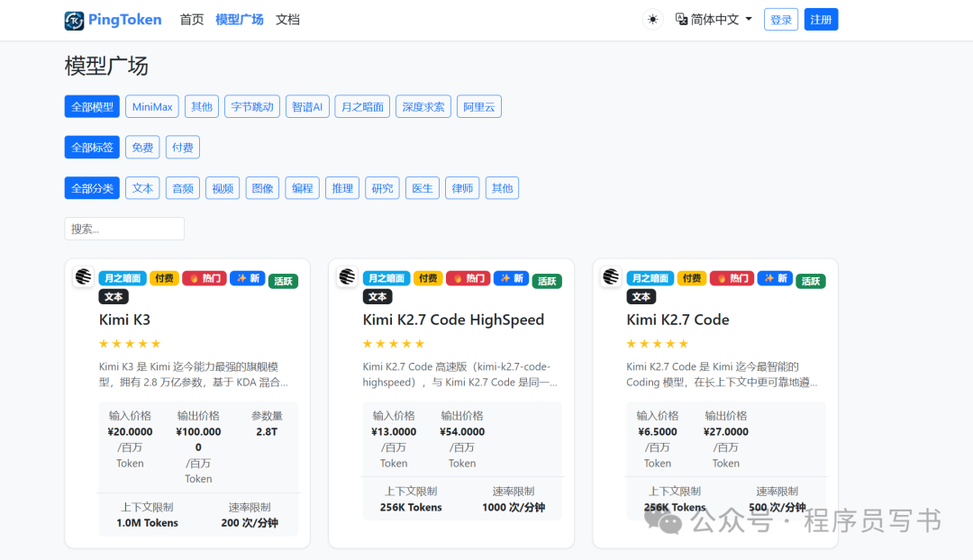Toggle the sun theme switch icon
Viewport: 973px width, 560px height.
pos(653,20)
